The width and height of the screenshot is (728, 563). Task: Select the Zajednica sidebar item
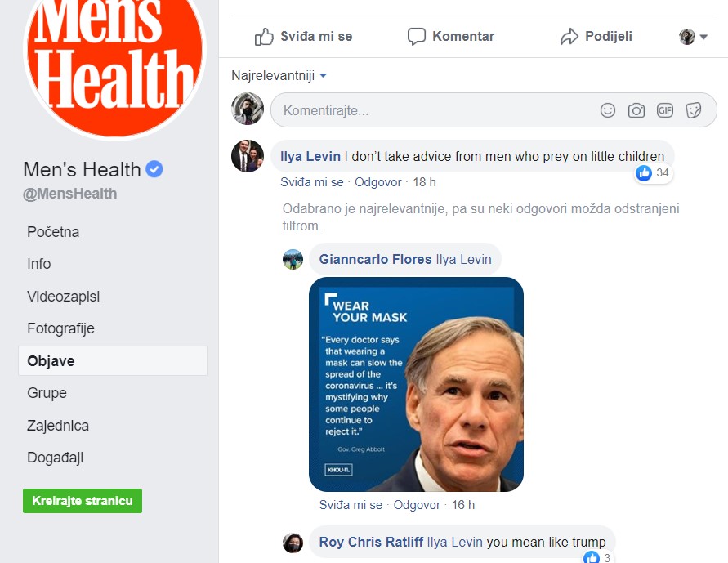click(58, 425)
